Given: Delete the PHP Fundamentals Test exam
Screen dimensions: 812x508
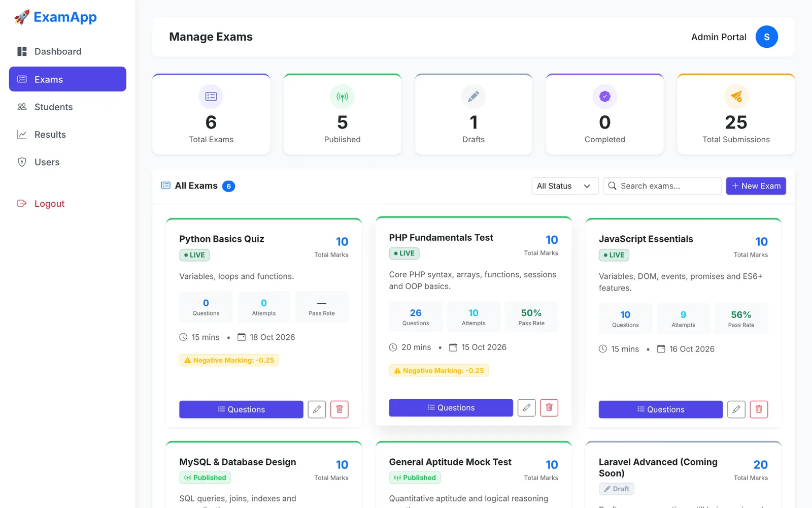Looking at the screenshot, I should click(x=549, y=407).
